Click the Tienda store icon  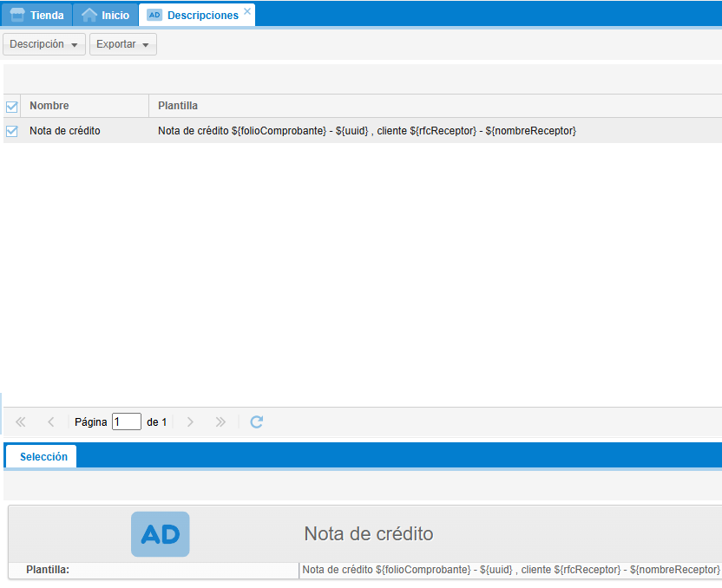click(17, 15)
